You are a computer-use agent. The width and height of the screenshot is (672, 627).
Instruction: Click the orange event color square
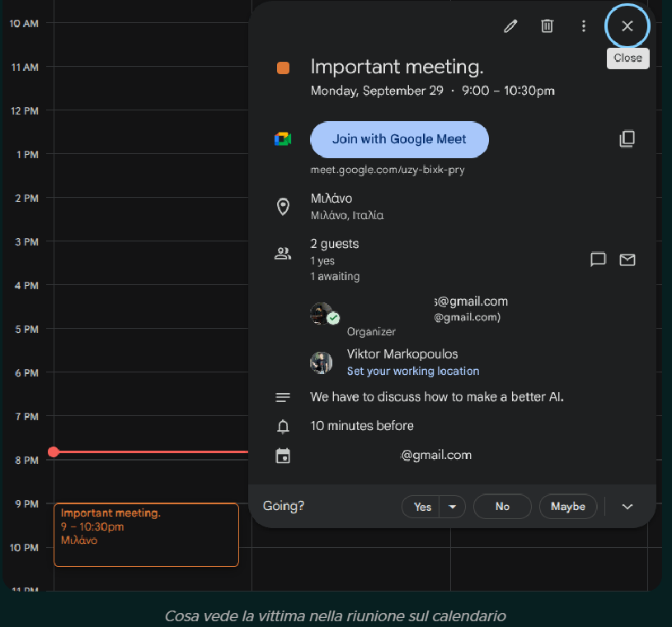[x=283, y=68]
